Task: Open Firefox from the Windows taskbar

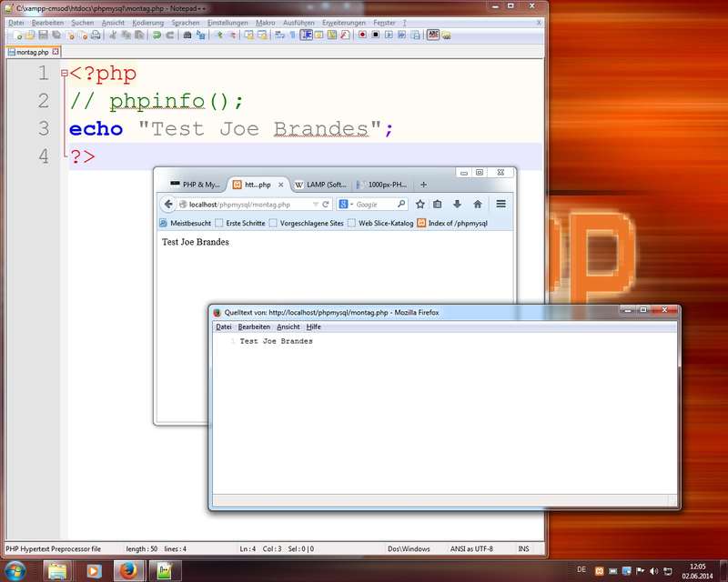Action: pyautogui.click(x=127, y=570)
